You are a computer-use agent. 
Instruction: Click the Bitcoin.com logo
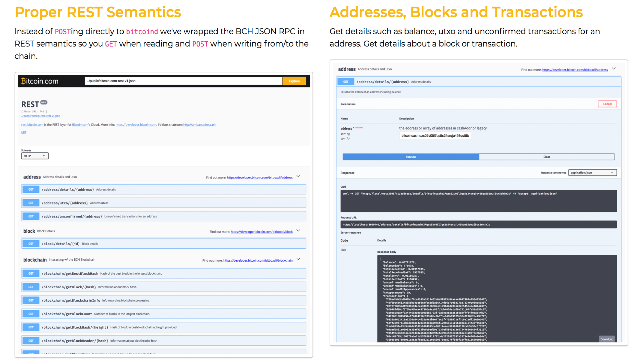[x=39, y=81]
